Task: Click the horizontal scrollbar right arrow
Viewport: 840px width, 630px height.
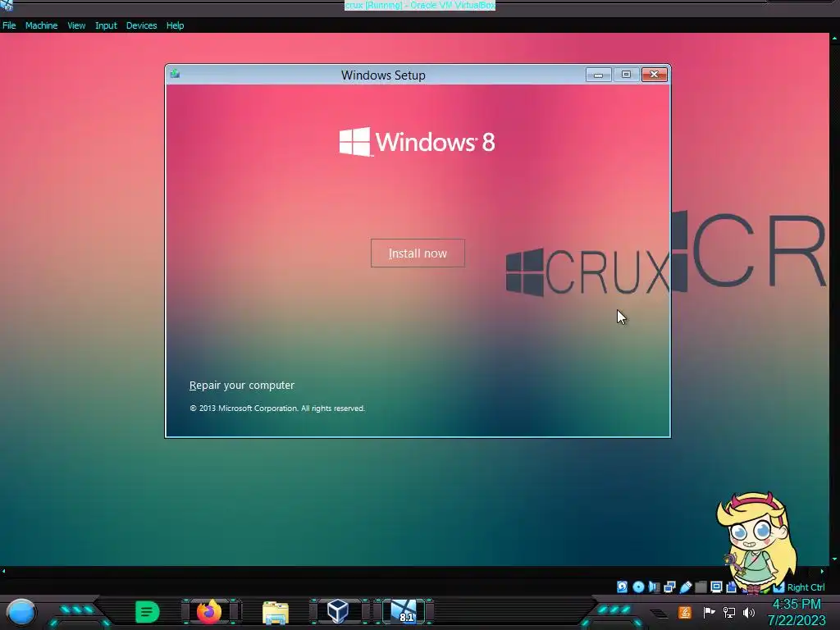Action: point(823,572)
